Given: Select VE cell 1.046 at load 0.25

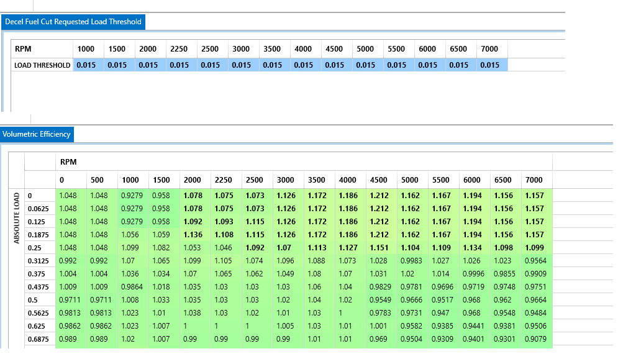Looking at the screenshot, I should (226, 248).
